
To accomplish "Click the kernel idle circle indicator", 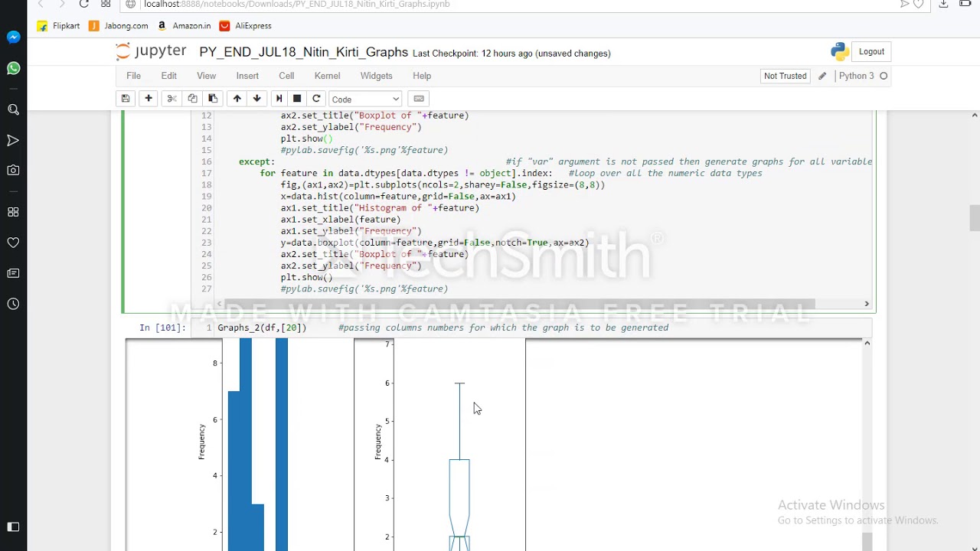I will pos(884,76).
